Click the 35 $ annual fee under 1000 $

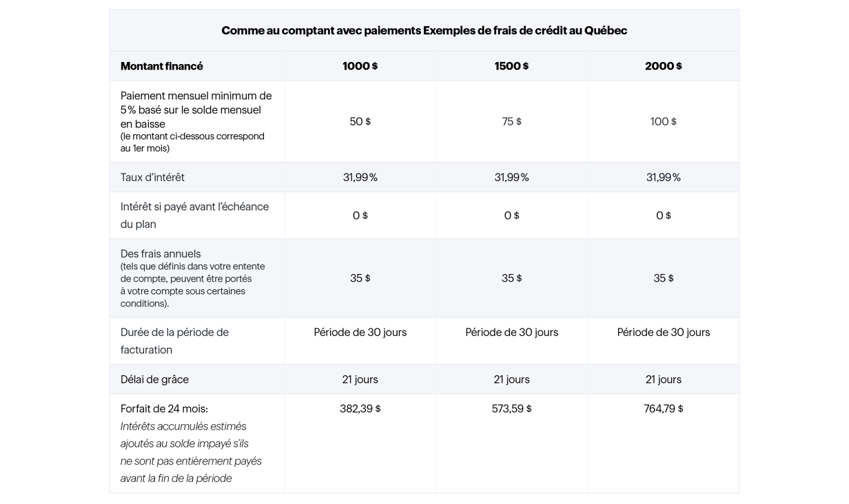(360, 278)
